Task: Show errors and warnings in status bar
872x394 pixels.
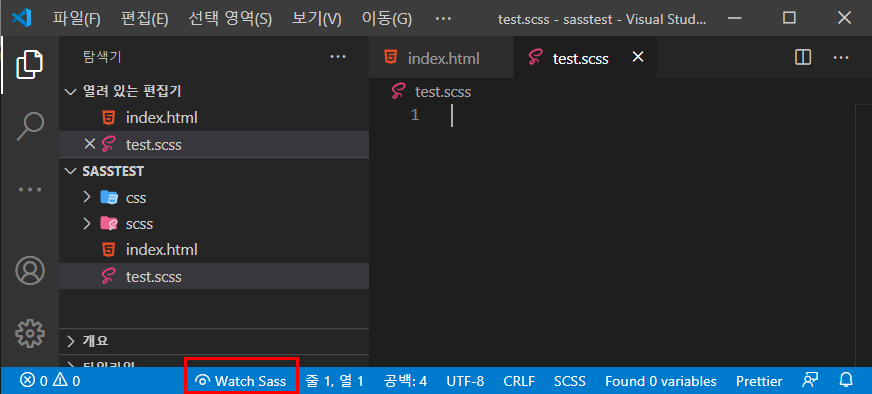Action: click(50, 381)
